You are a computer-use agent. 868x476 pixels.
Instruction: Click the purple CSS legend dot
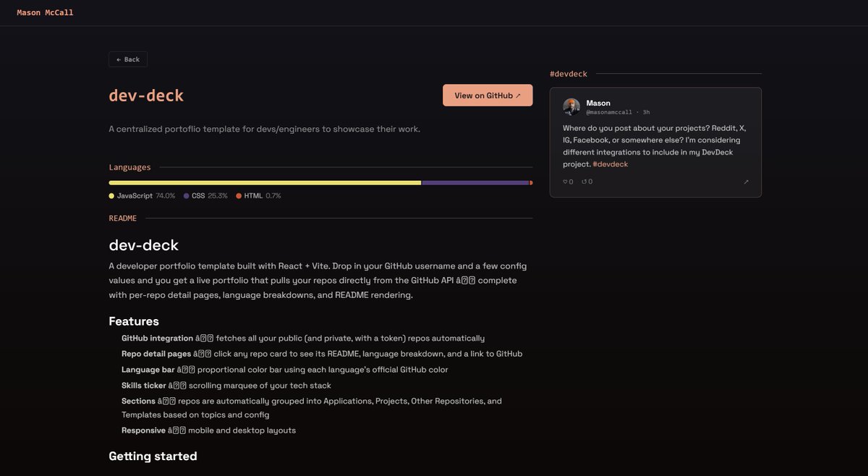point(186,196)
